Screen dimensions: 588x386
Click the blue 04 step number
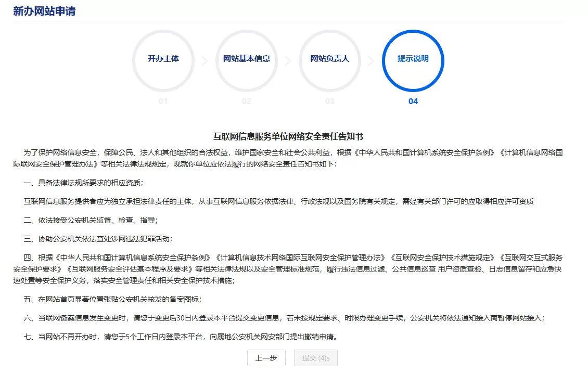(x=413, y=101)
